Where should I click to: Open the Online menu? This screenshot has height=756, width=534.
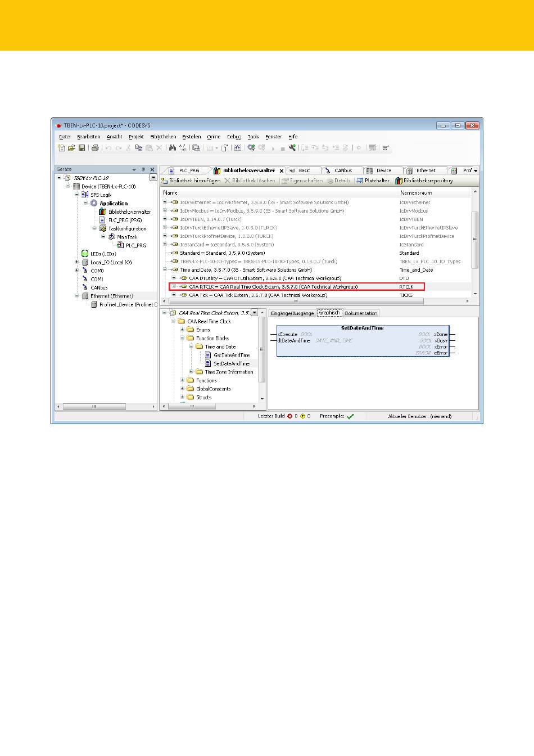214,137
